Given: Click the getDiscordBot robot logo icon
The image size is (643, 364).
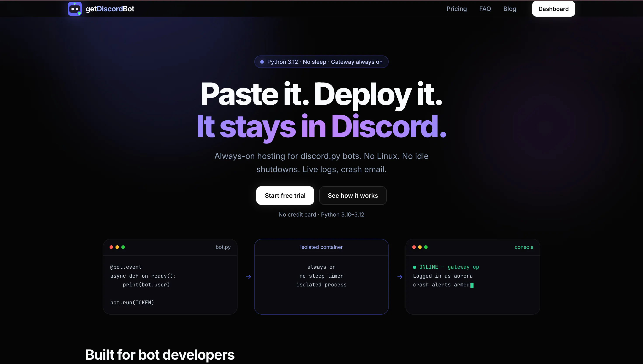Looking at the screenshot, I should point(75,9).
